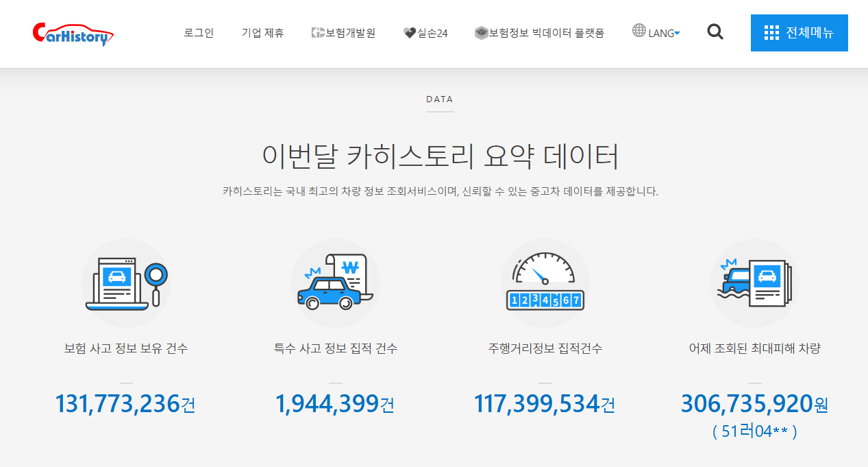The height and width of the screenshot is (467, 868).
Task: Open the 실손24 link
Action: point(432,33)
